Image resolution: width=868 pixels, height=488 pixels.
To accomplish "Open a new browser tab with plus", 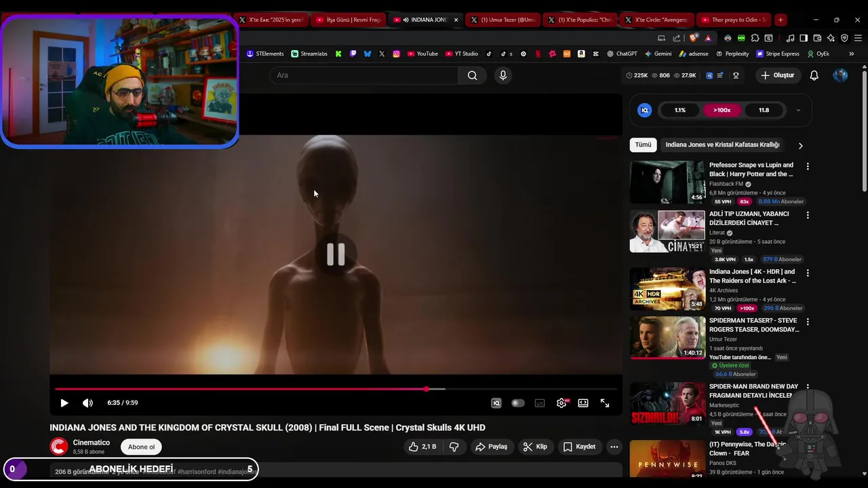I will pos(781,20).
